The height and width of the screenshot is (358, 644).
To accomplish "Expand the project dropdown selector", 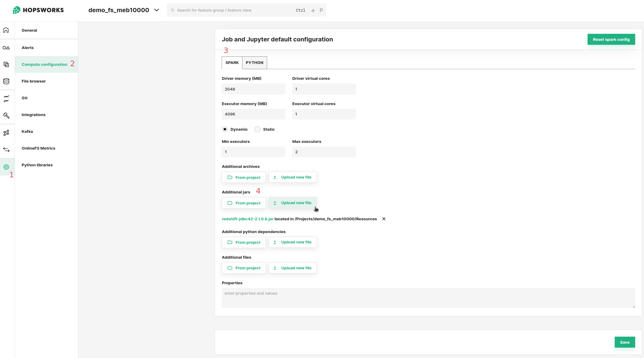I will pos(157,10).
